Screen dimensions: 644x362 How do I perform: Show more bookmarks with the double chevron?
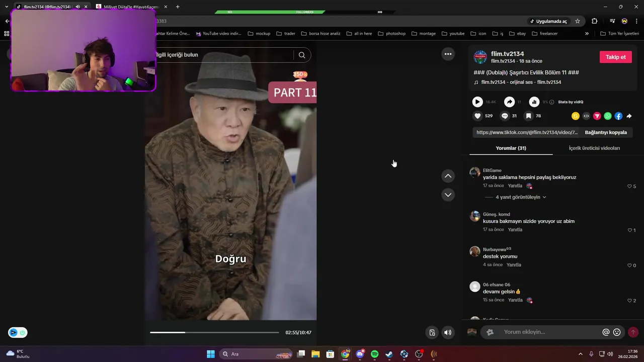tap(587, 33)
